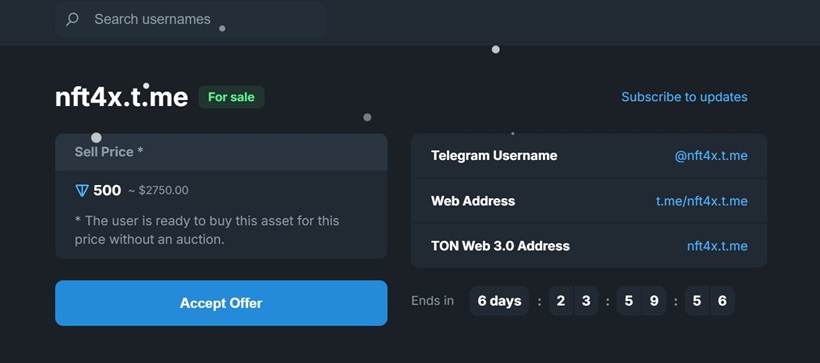Open the nft4x.t.me TON Web 3.0 link

[x=717, y=246]
